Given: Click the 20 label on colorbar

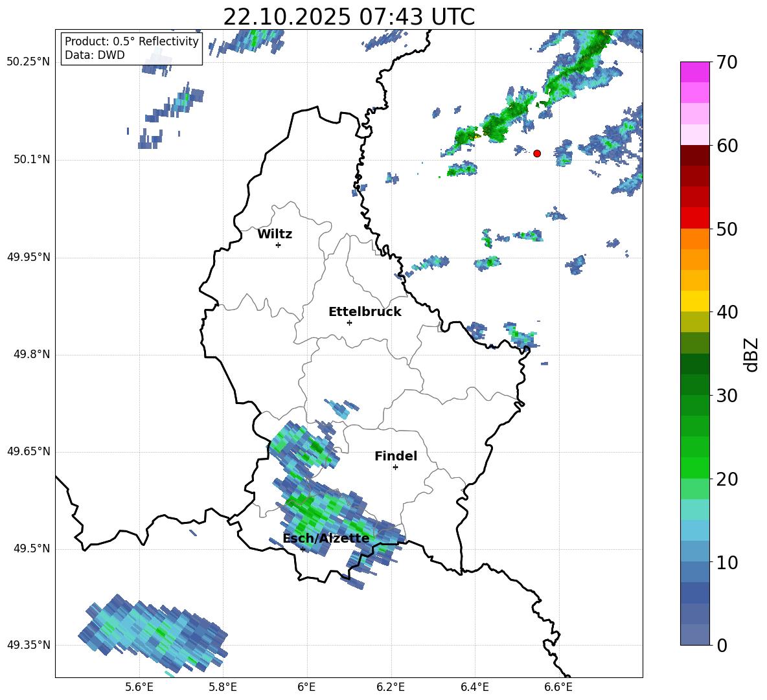Looking at the screenshot, I should tap(727, 479).
